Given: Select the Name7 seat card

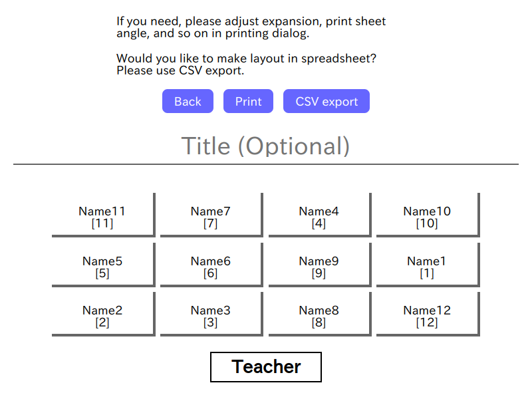Looking at the screenshot, I should click(211, 215).
